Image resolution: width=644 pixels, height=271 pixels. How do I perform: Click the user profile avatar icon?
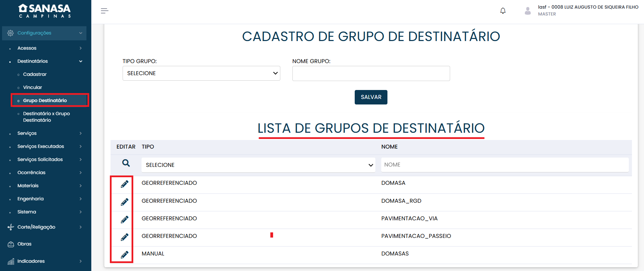tap(528, 11)
